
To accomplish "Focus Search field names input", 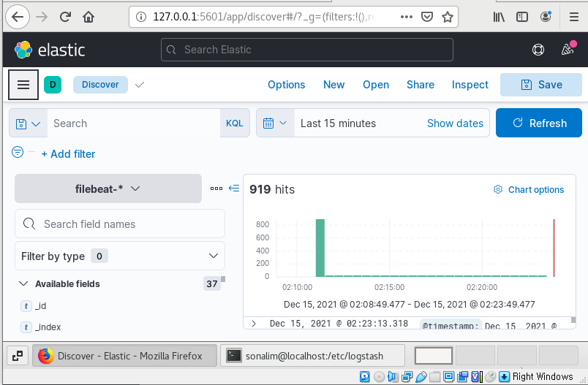I will pyautogui.click(x=120, y=224).
